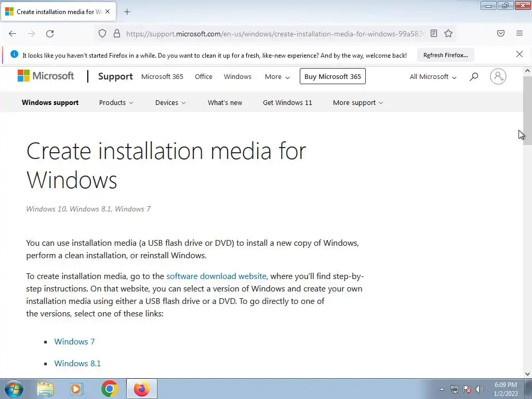Dismiss the Firefox refresh notification bar
The image size is (532, 399).
tap(520, 54)
